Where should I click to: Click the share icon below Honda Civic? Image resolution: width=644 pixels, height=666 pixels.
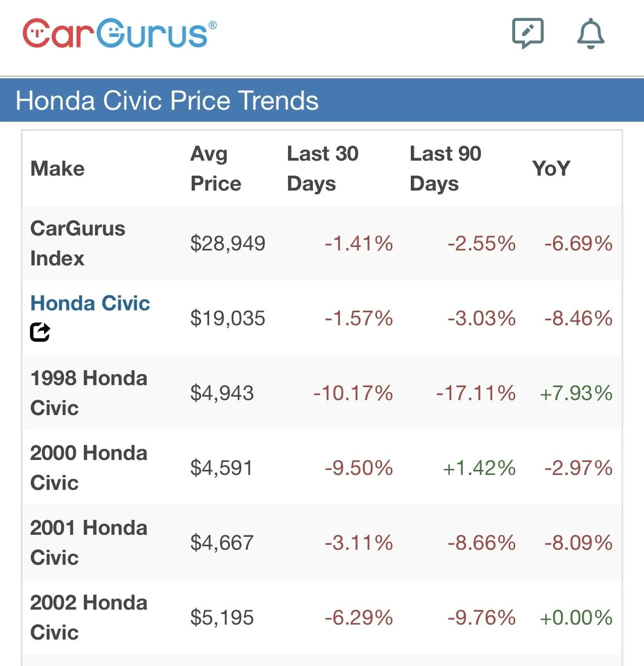[40, 332]
